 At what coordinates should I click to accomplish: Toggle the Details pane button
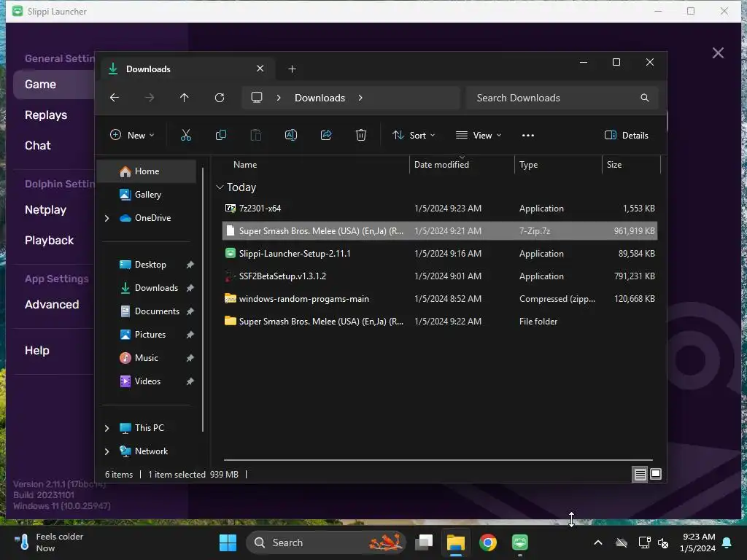click(x=626, y=135)
